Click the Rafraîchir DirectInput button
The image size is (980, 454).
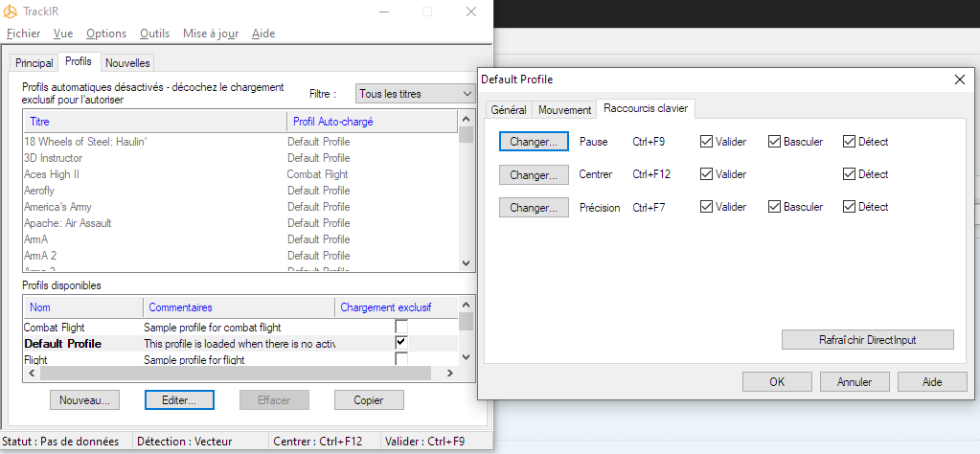868,340
